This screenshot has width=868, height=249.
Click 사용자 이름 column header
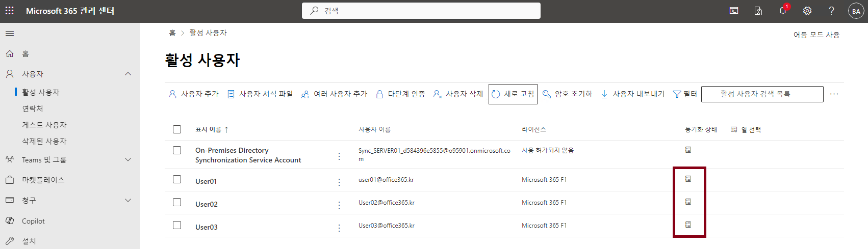(x=374, y=130)
